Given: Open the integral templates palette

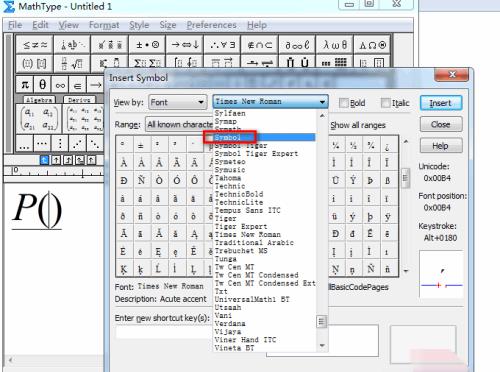Looking at the screenshot, I should coord(185,62).
